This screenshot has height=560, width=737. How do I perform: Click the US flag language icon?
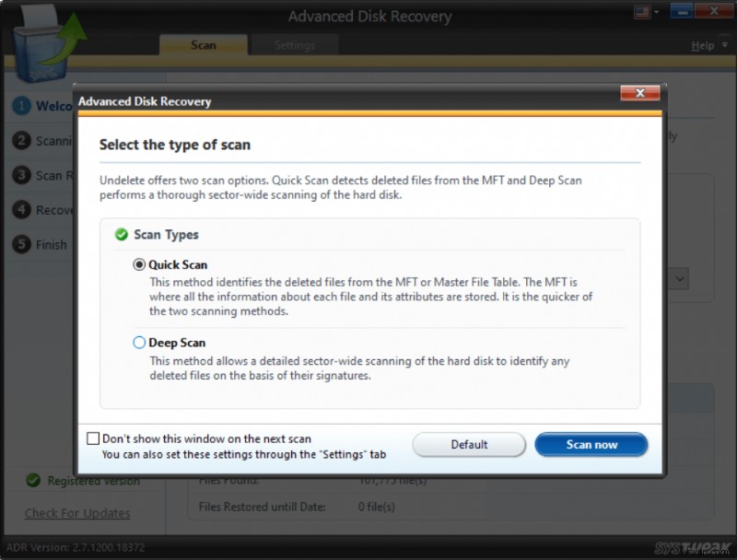pos(645,10)
